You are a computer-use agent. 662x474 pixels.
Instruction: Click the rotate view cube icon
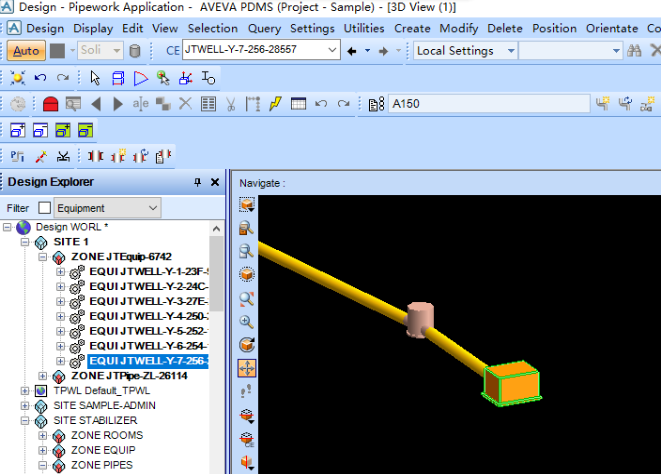(x=247, y=345)
